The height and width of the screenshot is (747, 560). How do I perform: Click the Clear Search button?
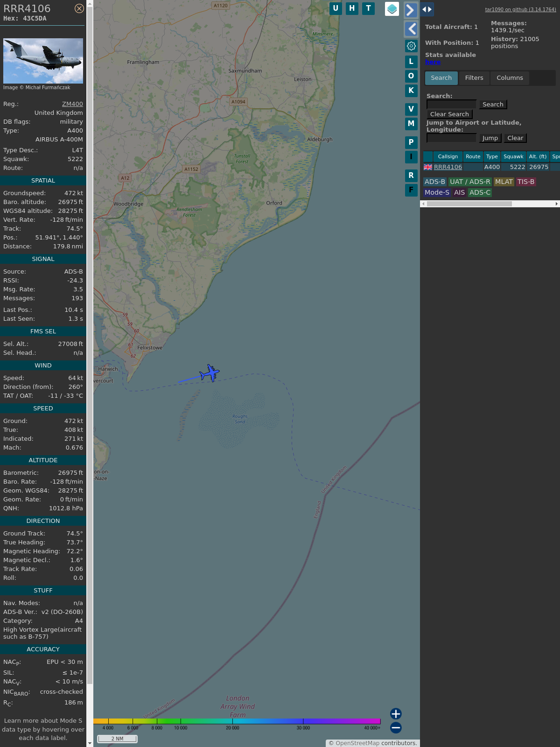(449, 114)
